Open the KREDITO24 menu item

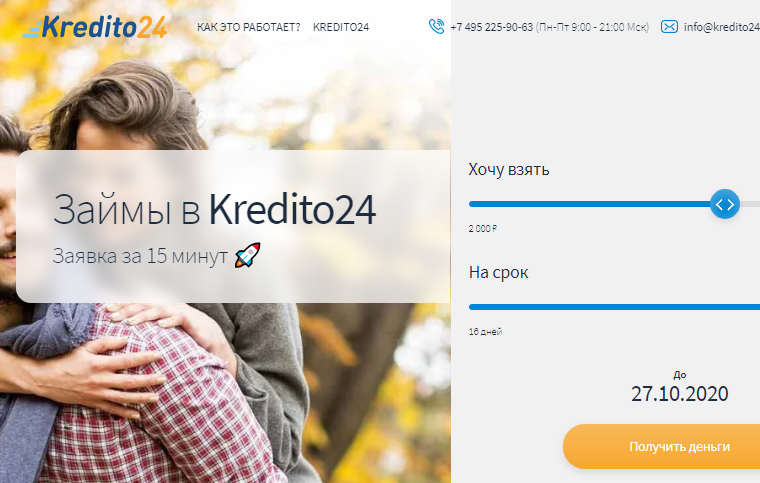pyautogui.click(x=341, y=27)
